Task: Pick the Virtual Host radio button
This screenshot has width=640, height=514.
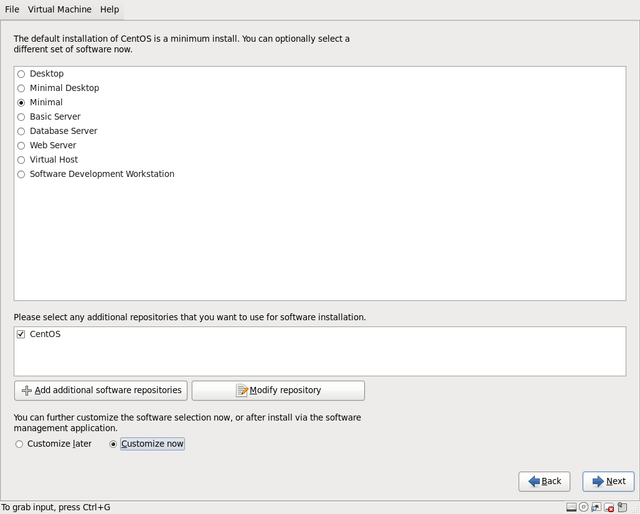Action: pyautogui.click(x=21, y=160)
